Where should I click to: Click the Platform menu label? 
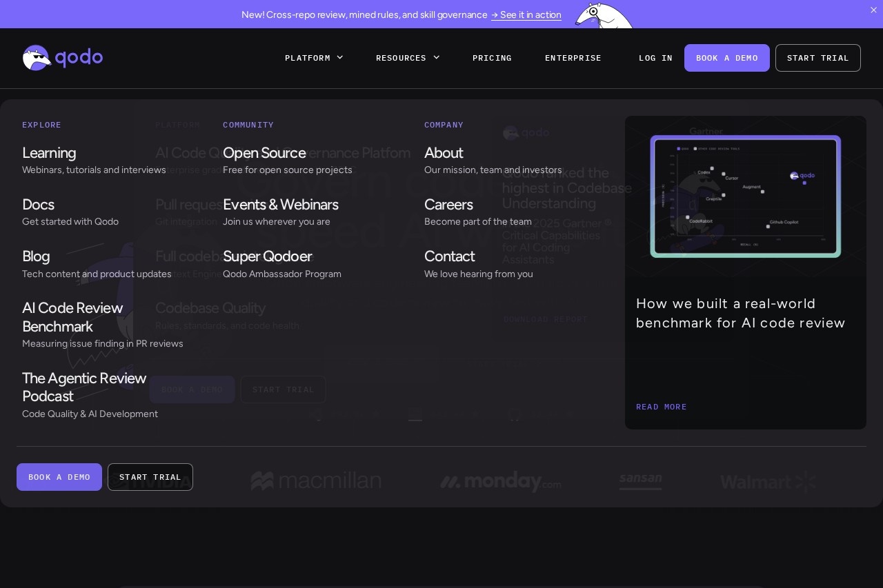308,58
